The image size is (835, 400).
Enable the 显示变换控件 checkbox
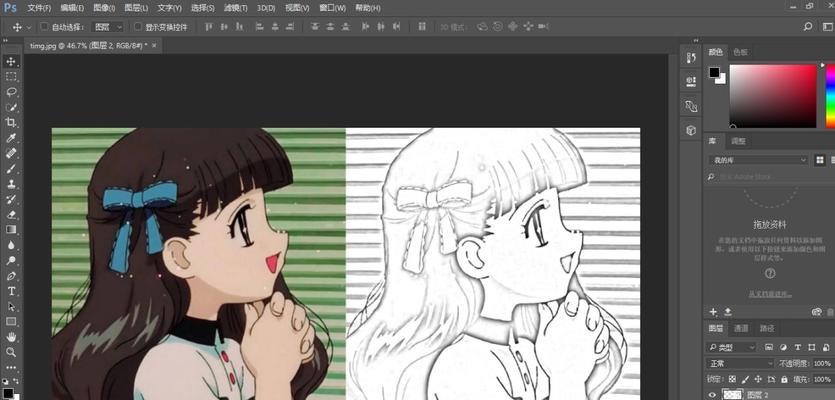tap(138, 27)
